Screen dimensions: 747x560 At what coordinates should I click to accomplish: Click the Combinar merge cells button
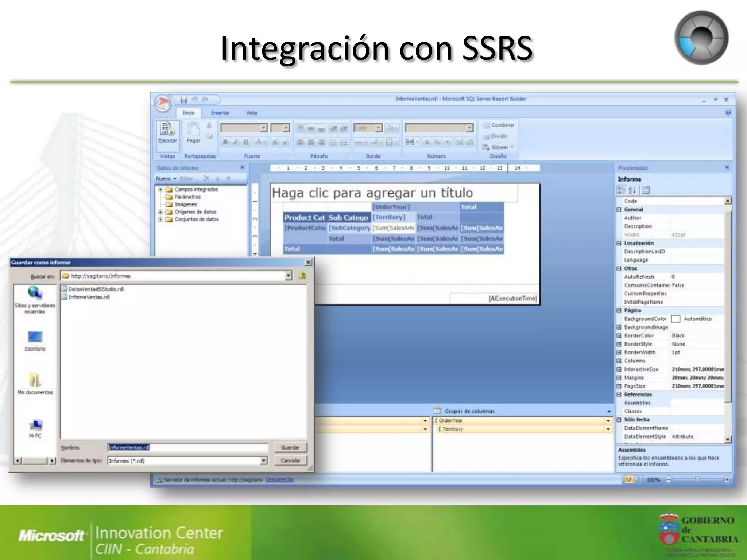[x=499, y=125]
